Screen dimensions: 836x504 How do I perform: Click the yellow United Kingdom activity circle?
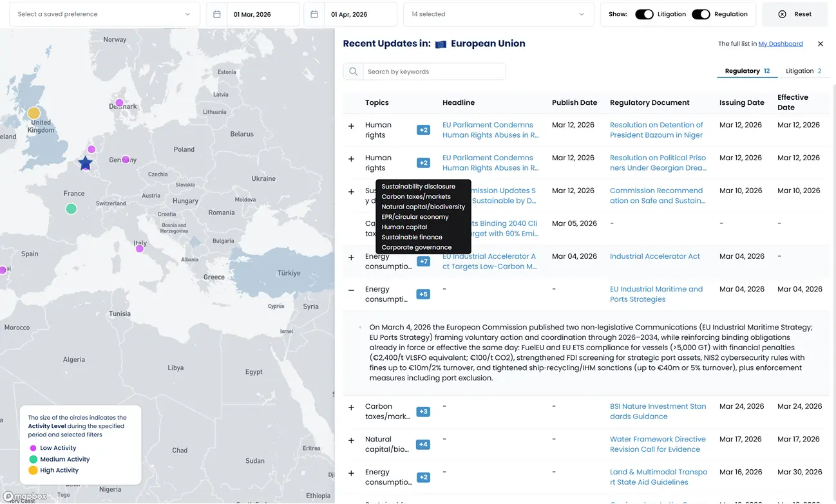pyautogui.click(x=34, y=113)
